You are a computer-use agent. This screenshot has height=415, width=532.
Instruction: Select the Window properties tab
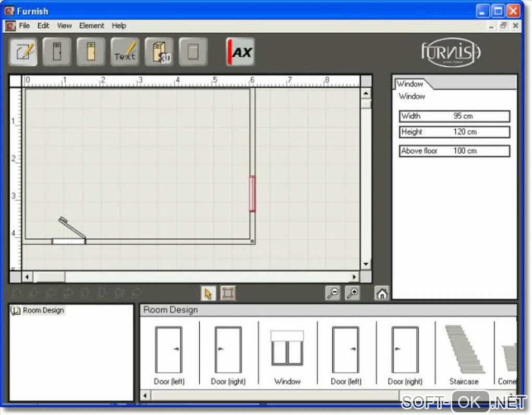(410, 84)
